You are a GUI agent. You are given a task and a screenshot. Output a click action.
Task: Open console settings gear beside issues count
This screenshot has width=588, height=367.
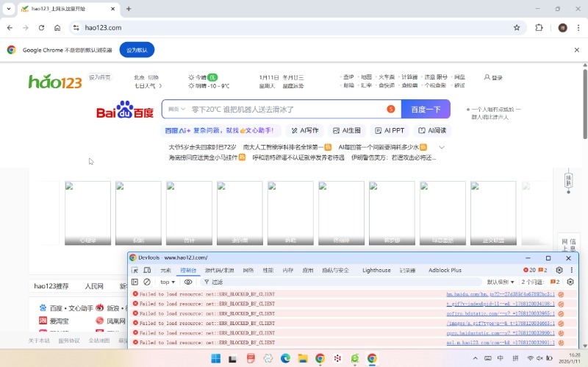(570, 282)
